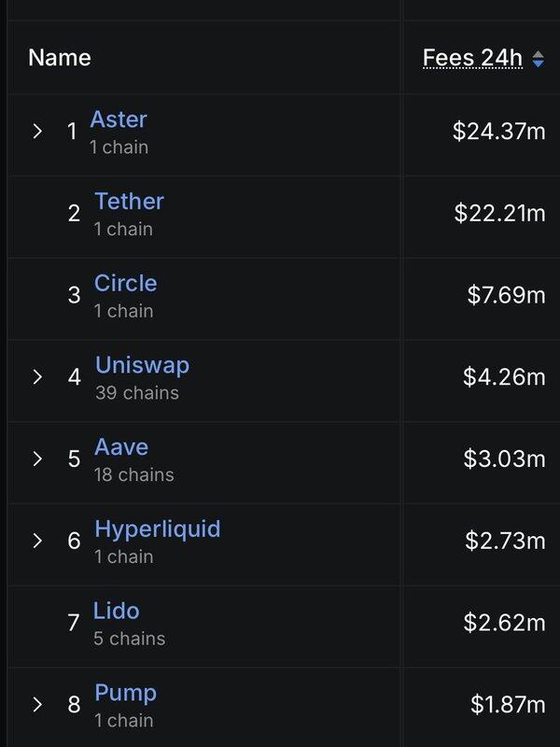This screenshot has height=747, width=560.
Task: Open the Uniswap protocol link
Action: [143, 366]
